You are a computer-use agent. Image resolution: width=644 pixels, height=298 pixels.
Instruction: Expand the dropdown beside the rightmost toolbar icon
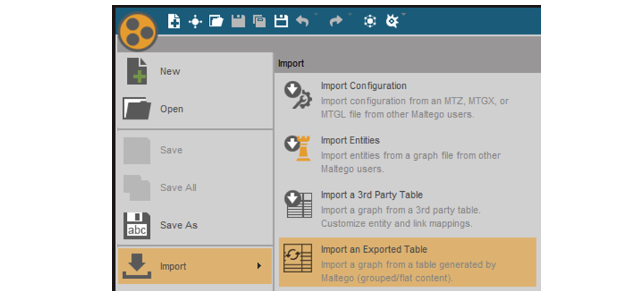coord(403,15)
